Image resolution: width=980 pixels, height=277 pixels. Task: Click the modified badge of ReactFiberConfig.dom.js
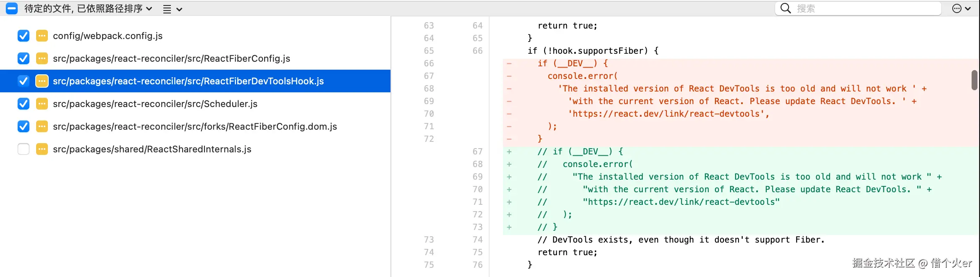point(42,127)
